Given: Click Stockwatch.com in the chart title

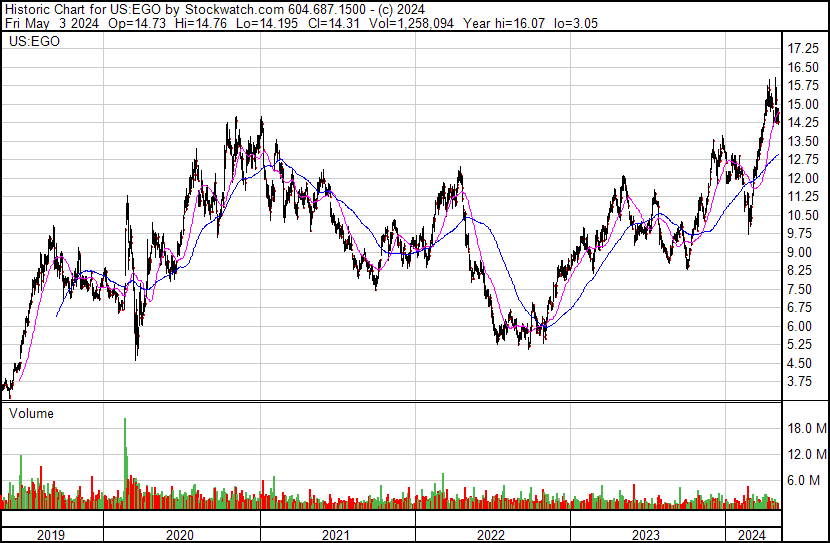Looking at the screenshot, I should tap(234, 10).
